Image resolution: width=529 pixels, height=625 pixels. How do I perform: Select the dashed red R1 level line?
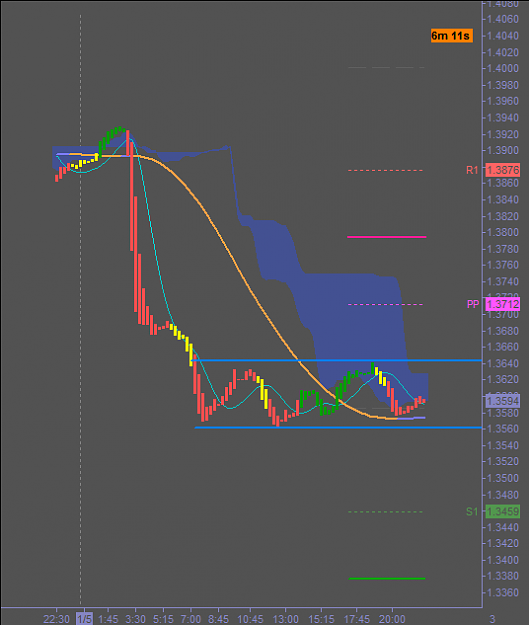pos(385,170)
